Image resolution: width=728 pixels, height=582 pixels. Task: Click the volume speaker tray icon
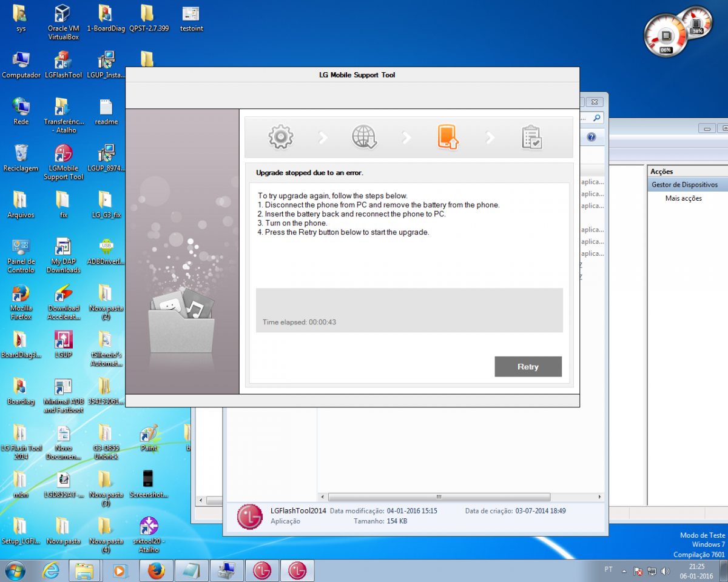(x=666, y=570)
